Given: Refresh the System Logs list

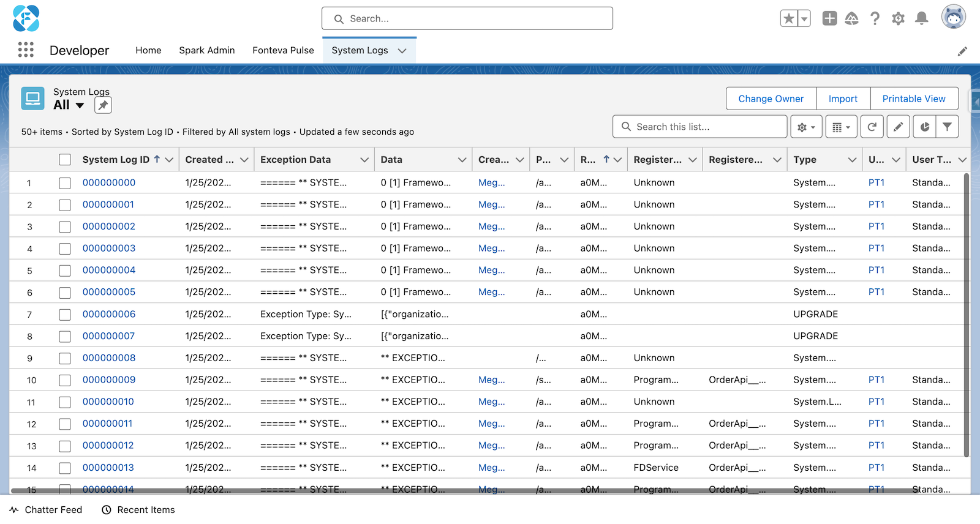Looking at the screenshot, I should pos(872,127).
